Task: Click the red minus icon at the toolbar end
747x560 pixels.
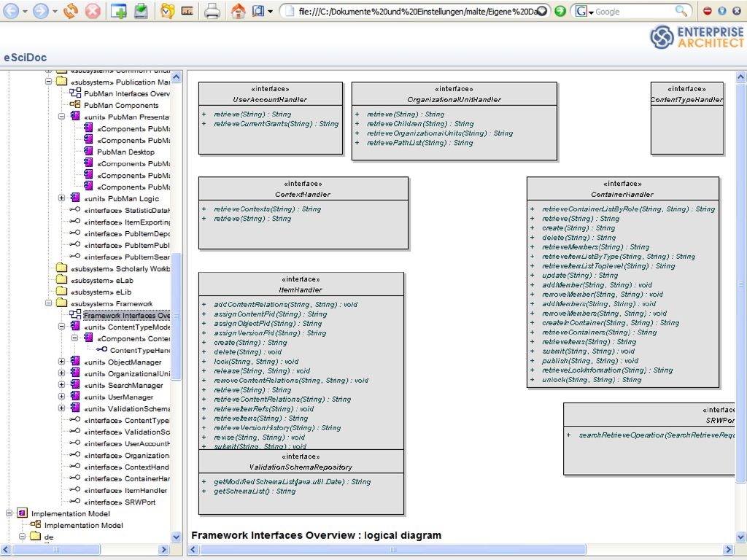Action: point(708,10)
